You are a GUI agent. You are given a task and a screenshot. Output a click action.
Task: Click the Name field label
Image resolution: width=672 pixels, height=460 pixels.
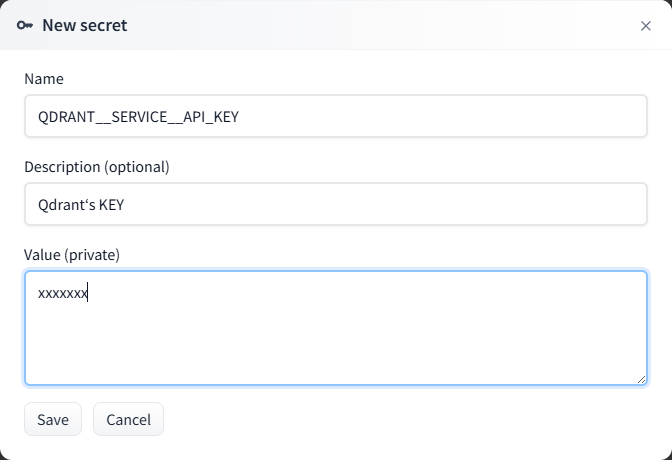[x=44, y=78]
